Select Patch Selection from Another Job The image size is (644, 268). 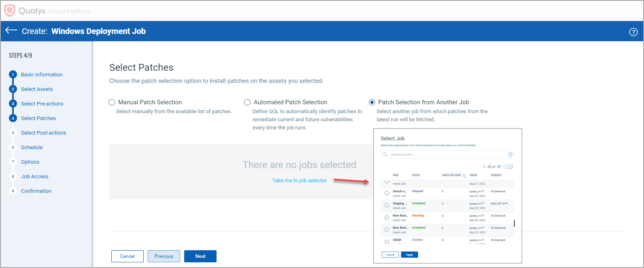(372, 102)
